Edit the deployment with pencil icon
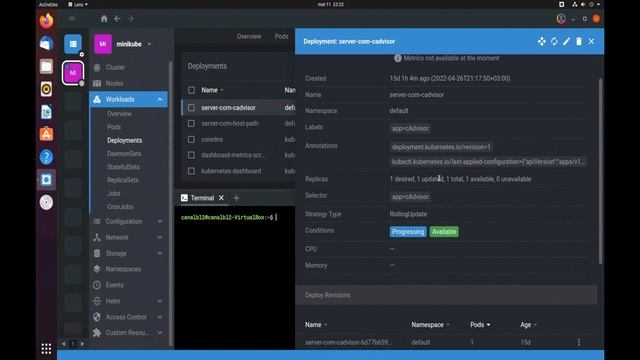The height and width of the screenshot is (360, 640). (566, 41)
